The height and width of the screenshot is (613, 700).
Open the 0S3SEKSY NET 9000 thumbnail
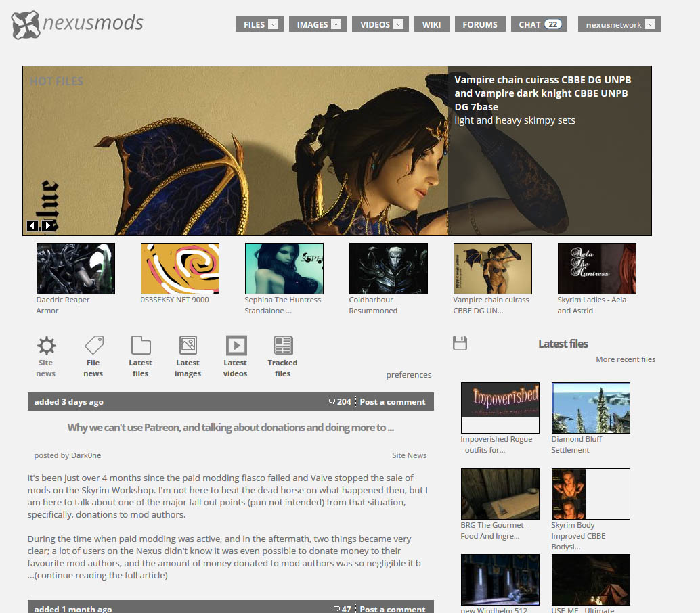tap(180, 269)
